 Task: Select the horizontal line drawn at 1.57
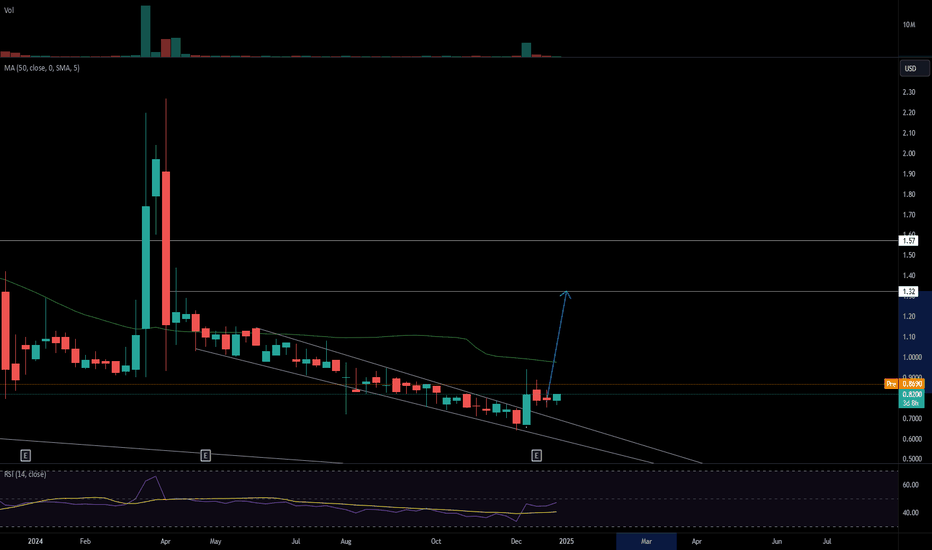tap(449, 241)
